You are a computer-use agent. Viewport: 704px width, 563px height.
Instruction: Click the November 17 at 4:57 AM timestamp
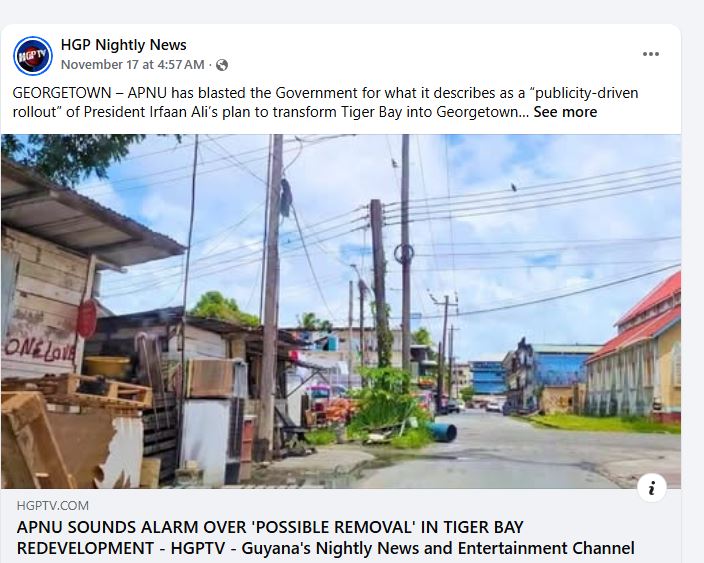132,65
